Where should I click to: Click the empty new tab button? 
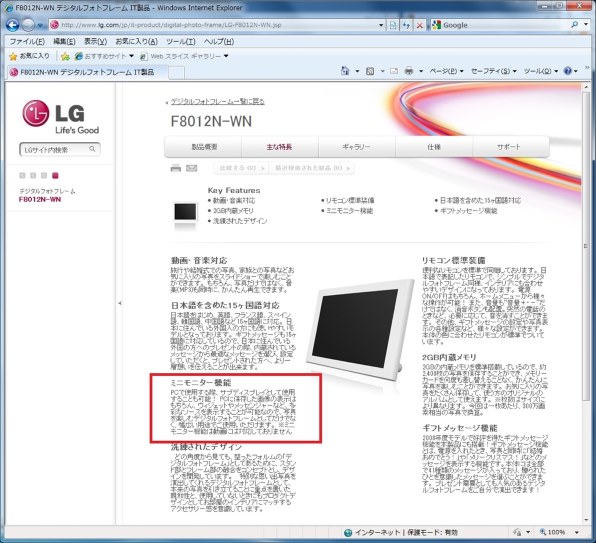(176, 73)
